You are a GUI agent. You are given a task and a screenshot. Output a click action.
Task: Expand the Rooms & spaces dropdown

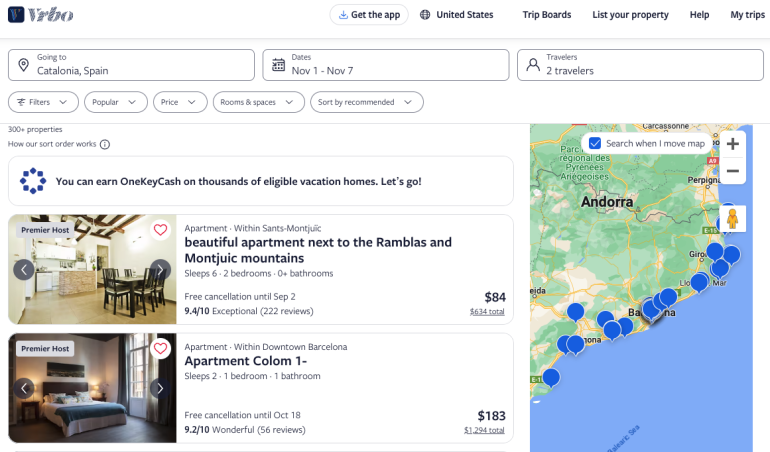point(258,102)
